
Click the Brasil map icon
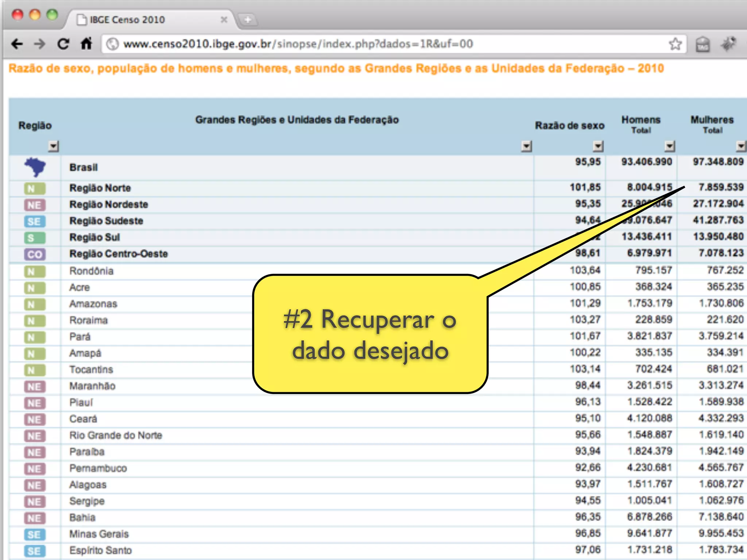(35, 167)
